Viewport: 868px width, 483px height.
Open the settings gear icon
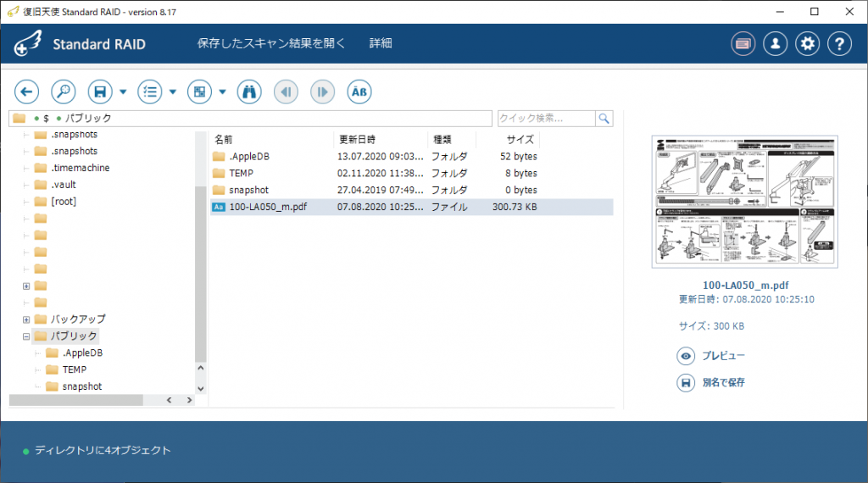tap(807, 44)
